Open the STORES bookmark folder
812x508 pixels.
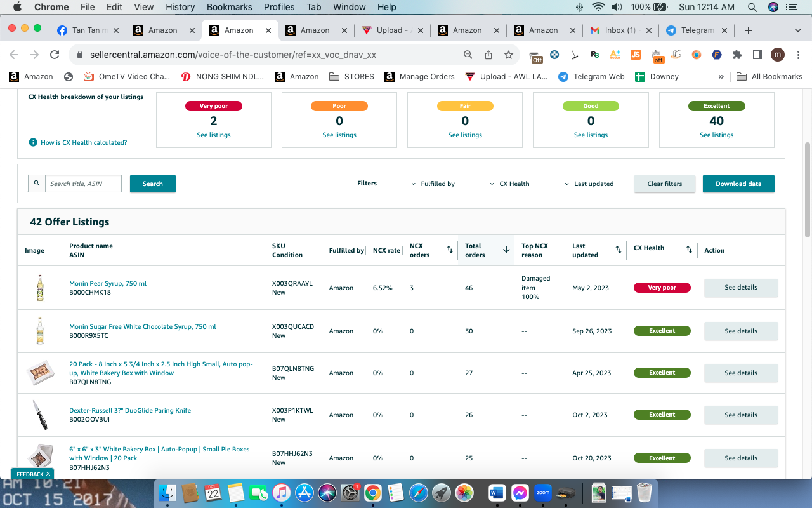(351, 77)
